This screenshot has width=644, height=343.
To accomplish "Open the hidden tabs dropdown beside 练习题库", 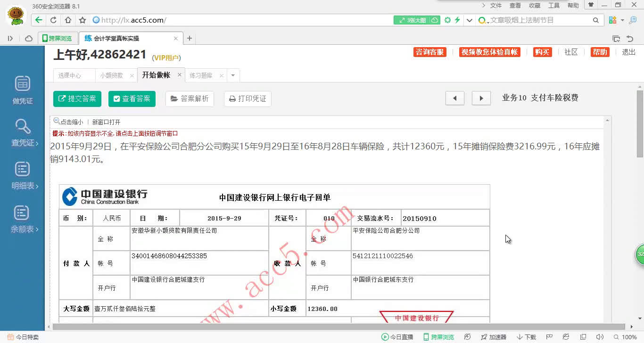I will 232,75.
